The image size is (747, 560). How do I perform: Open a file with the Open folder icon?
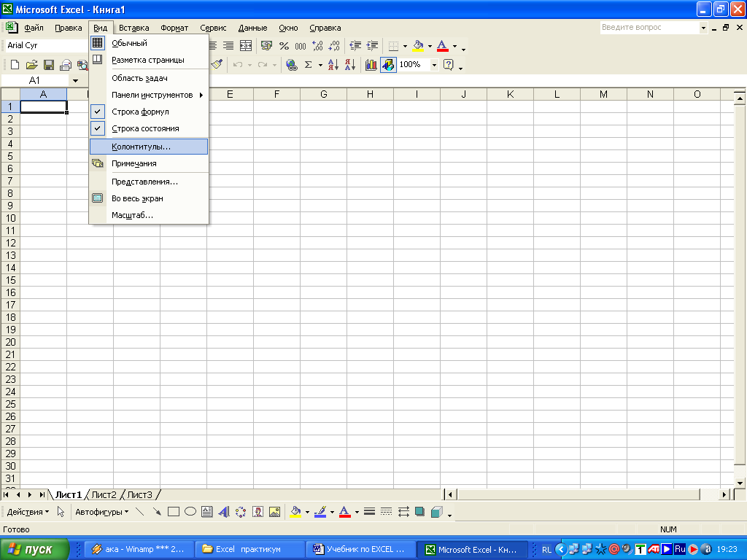[31, 65]
